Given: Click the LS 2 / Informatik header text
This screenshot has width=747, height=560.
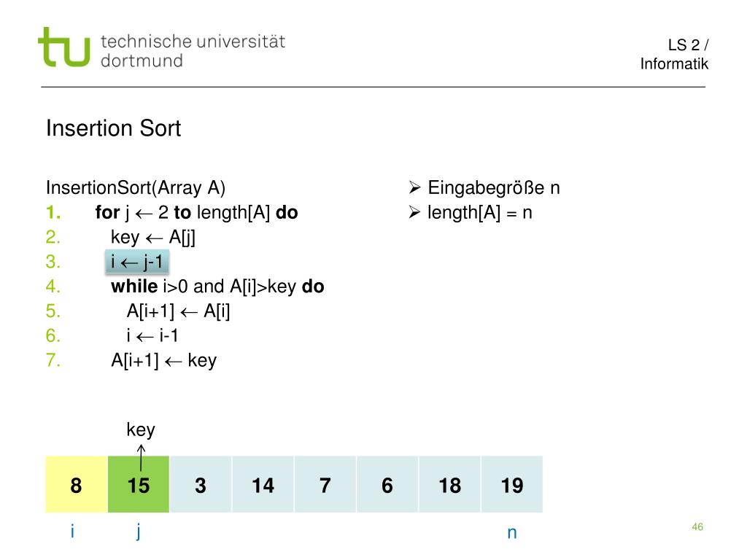Looking at the screenshot, I should pyautogui.click(x=674, y=54).
